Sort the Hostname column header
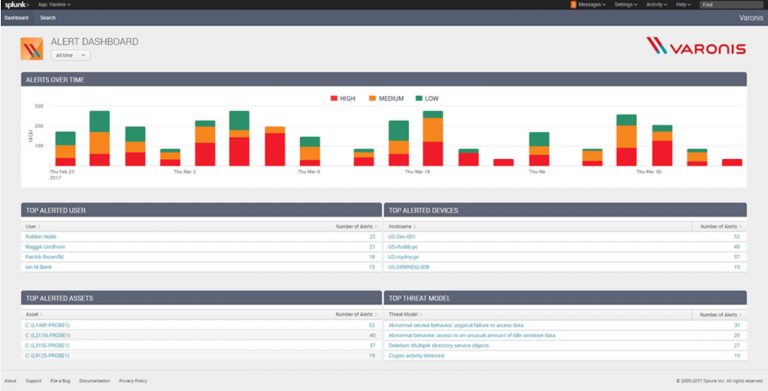The image size is (768, 391). pyautogui.click(x=402, y=226)
